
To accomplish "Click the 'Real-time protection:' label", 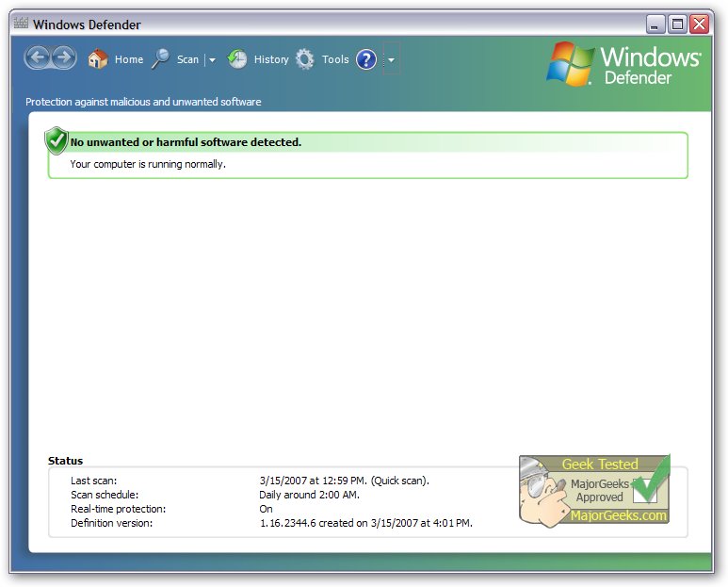I will pyautogui.click(x=118, y=509).
